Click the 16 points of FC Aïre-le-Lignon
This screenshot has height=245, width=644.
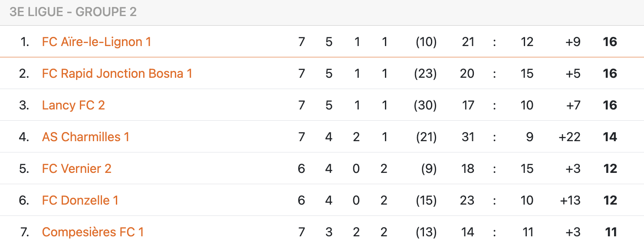pos(610,42)
